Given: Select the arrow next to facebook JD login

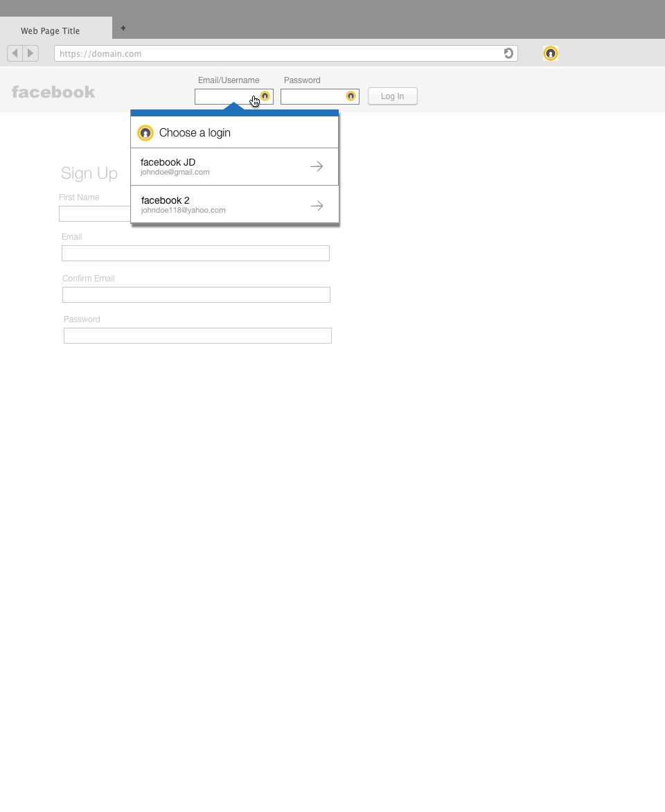Looking at the screenshot, I should pyautogui.click(x=317, y=166).
